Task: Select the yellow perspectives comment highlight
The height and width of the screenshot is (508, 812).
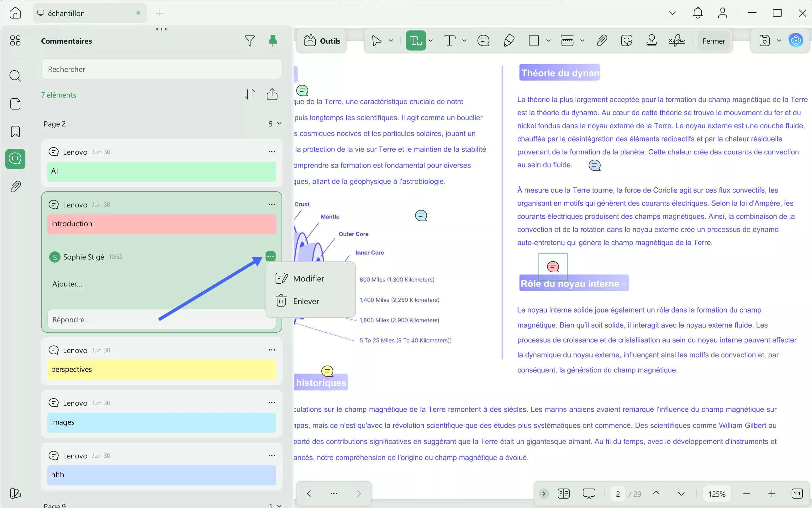Action: pyautogui.click(x=161, y=369)
